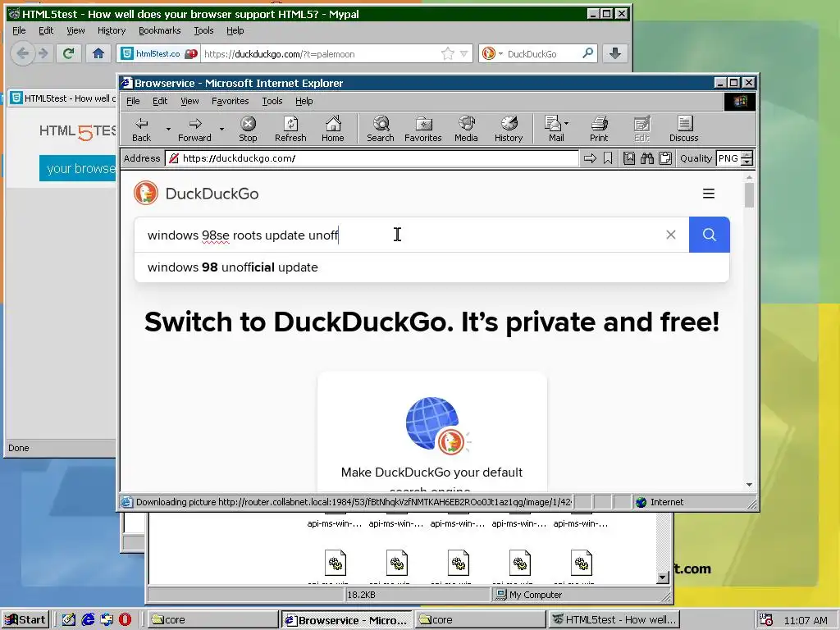Open Mypal URL bar history dropdown
This screenshot has height=630, width=840.
(x=464, y=53)
